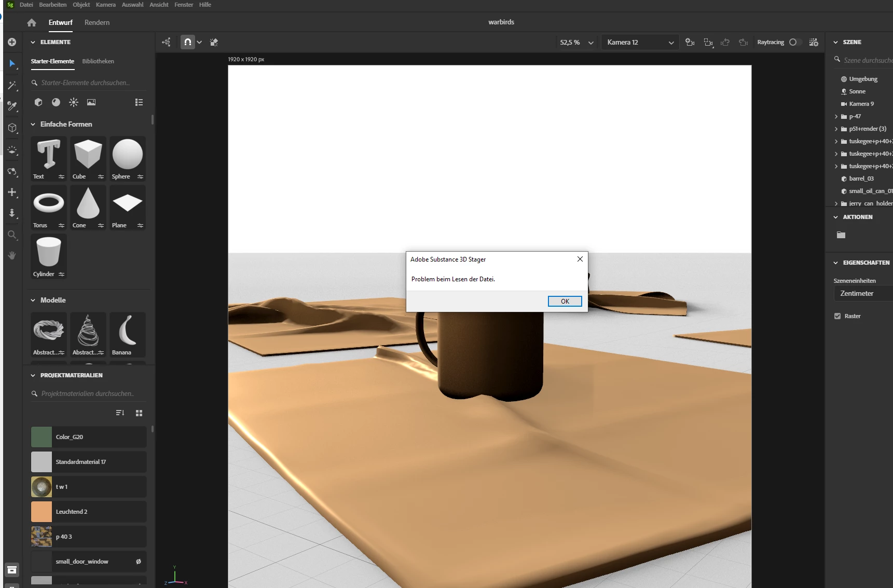893x588 pixels.
Task: Open Cylinder shape parameter settings icon
Action: coord(62,274)
